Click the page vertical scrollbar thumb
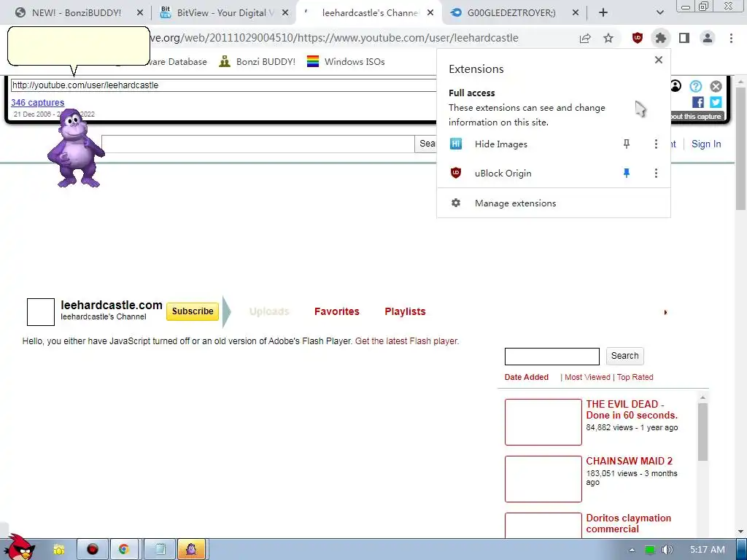The width and height of the screenshot is (747, 560). click(x=741, y=148)
